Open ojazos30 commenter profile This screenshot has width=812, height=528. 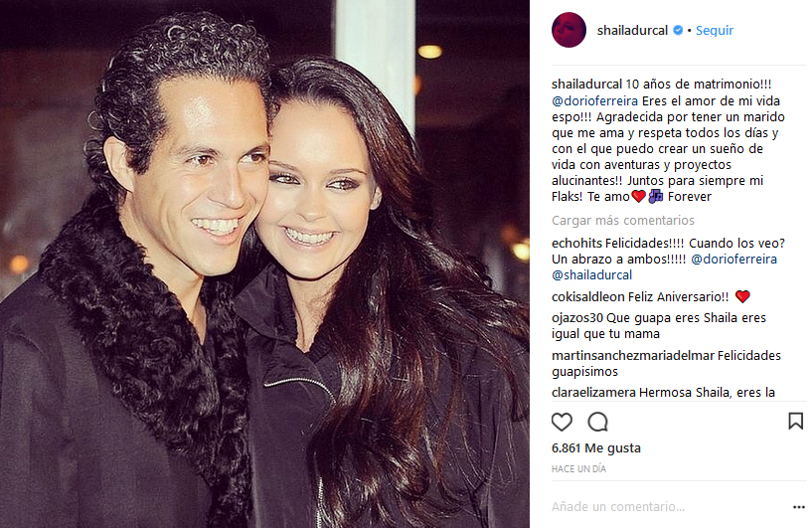click(x=576, y=317)
